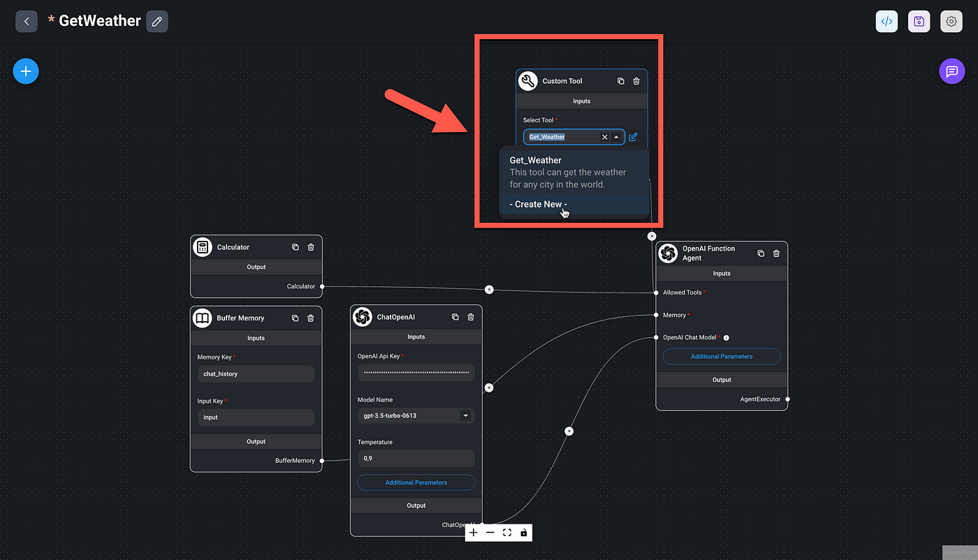Screen dimensions: 978x560
Task: Click the Buffer Memory book icon
Action: point(203,318)
